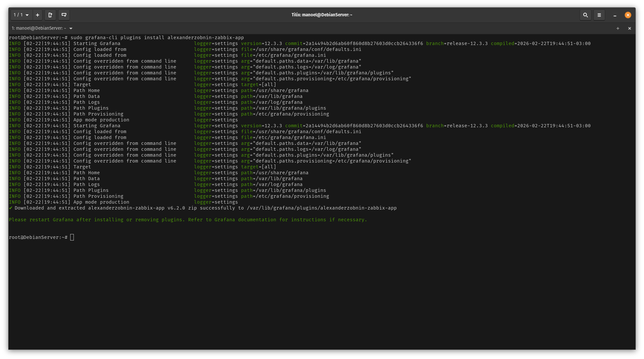This screenshot has height=359, width=644.
Task: Click the green checkmark 'Downloaded and extracted' line
Action: [x=202, y=208]
